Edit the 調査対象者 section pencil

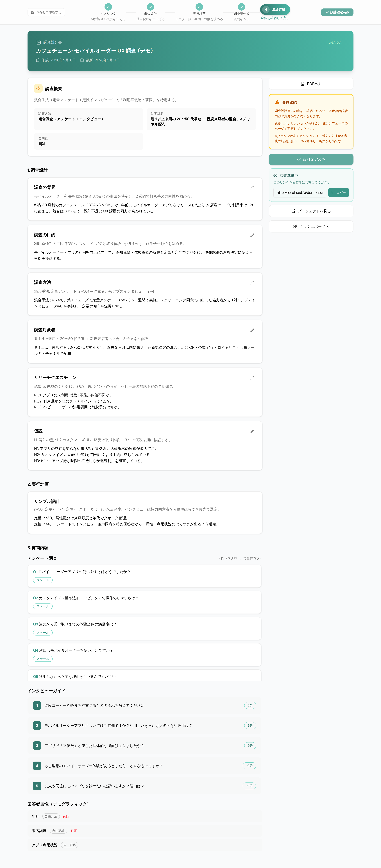pos(252,330)
